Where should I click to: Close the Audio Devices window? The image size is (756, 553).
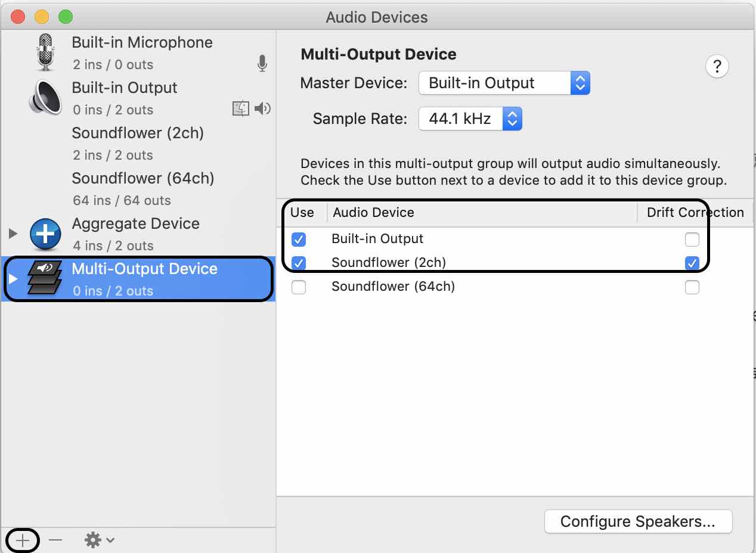pos(18,17)
